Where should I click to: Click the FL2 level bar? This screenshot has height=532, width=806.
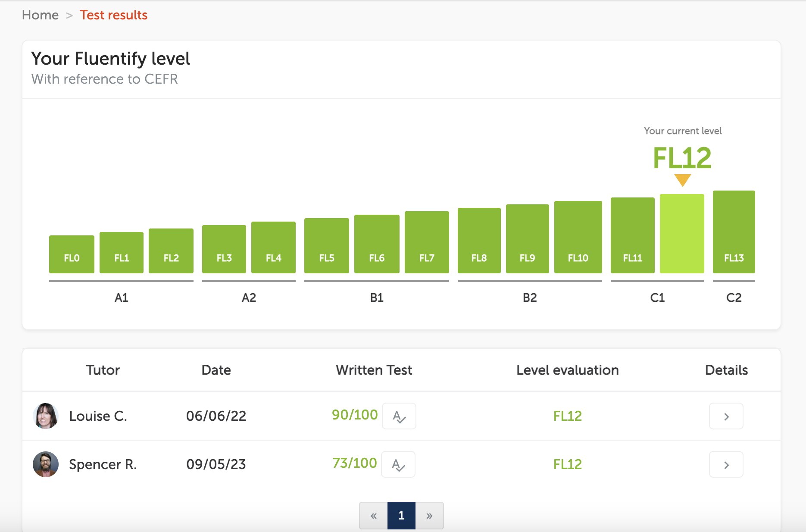(171, 251)
